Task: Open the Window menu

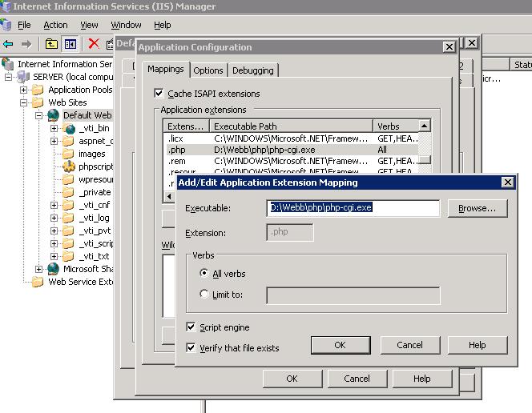Action: point(126,25)
